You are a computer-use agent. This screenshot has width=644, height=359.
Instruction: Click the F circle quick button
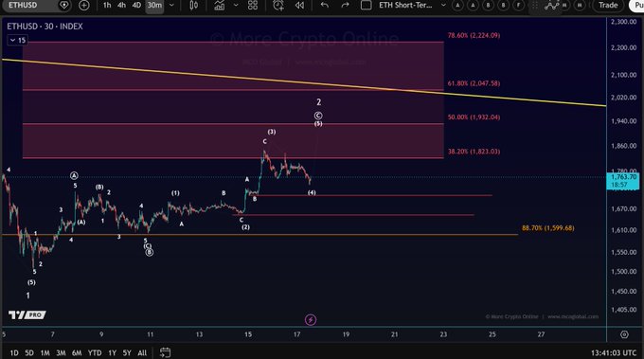coord(519,6)
